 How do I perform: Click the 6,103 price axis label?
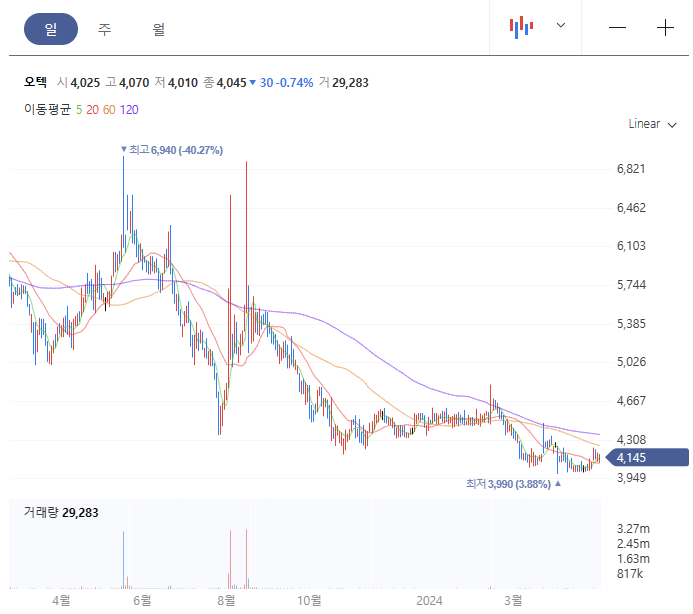(x=631, y=246)
